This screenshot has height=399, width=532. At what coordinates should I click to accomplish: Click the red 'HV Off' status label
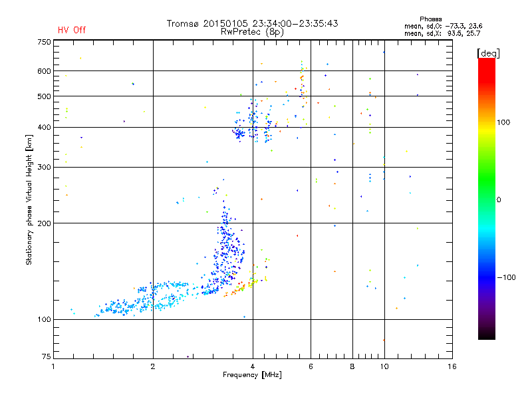tap(72, 30)
